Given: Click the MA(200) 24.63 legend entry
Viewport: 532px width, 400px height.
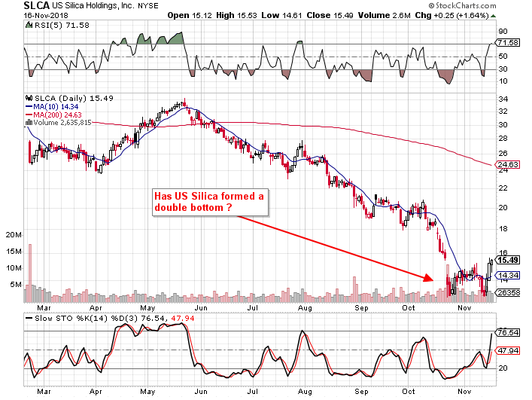Looking at the screenshot, I should (57, 115).
